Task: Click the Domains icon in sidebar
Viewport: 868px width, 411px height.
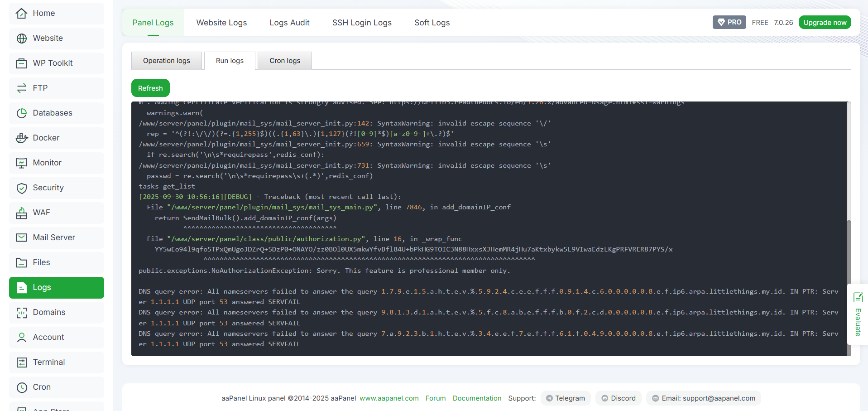Action: [x=21, y=312]
